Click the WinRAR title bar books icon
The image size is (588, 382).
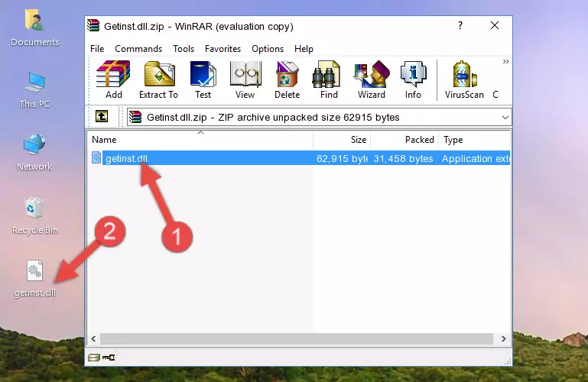click(94, 25)
